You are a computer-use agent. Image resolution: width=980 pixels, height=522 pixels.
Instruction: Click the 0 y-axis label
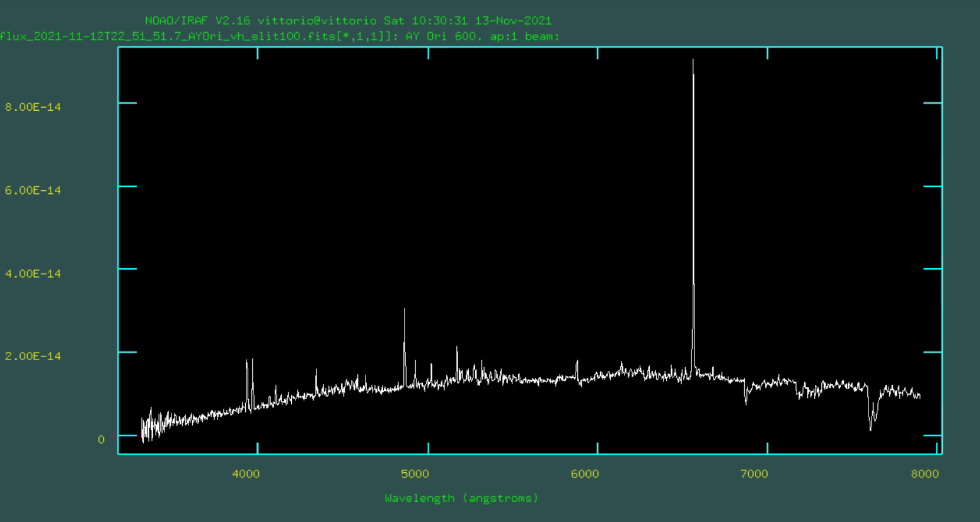(x=101, y=440)
